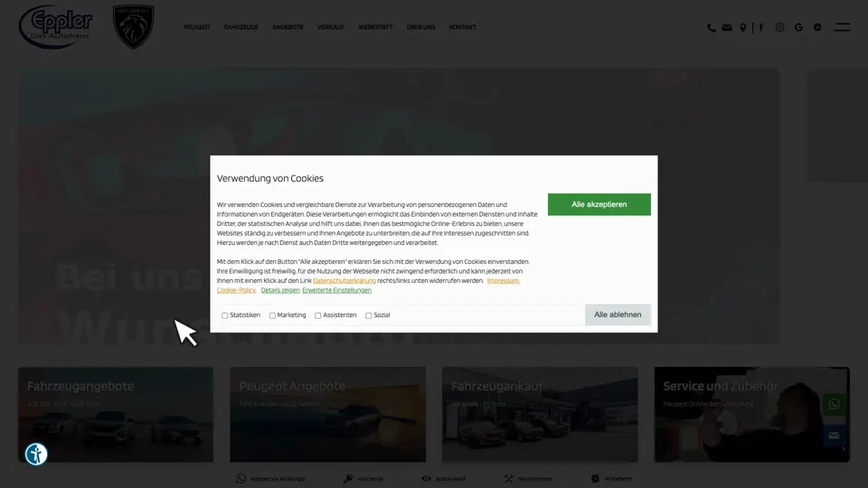Click the tools Servicetermin icon

(x=508, y=479)
